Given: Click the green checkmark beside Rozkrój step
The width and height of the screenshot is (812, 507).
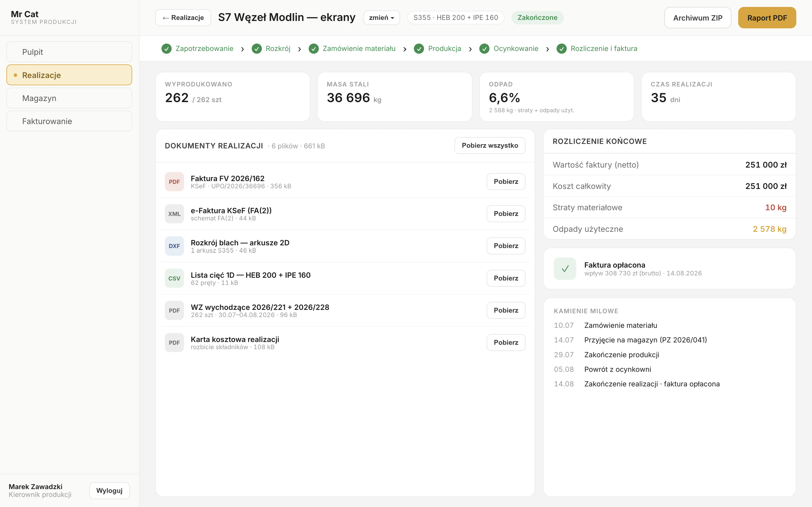Looking at the screenshot, I should point(257,49).
